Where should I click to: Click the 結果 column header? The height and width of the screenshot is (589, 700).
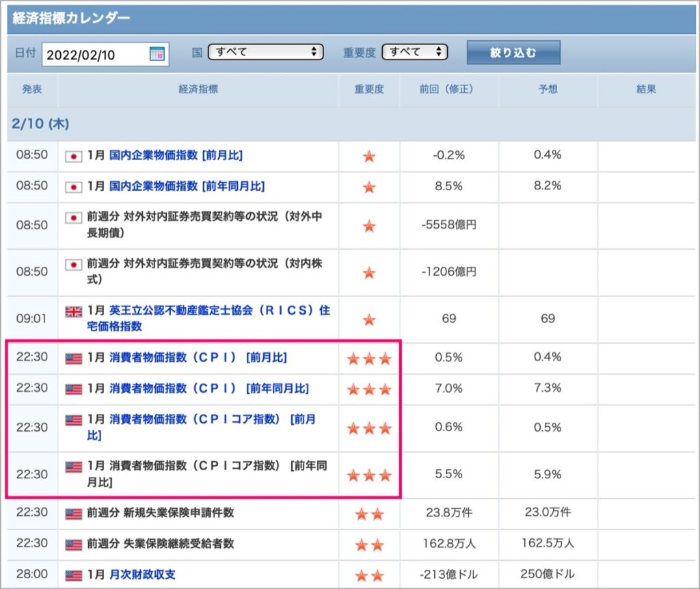(647, 90)
